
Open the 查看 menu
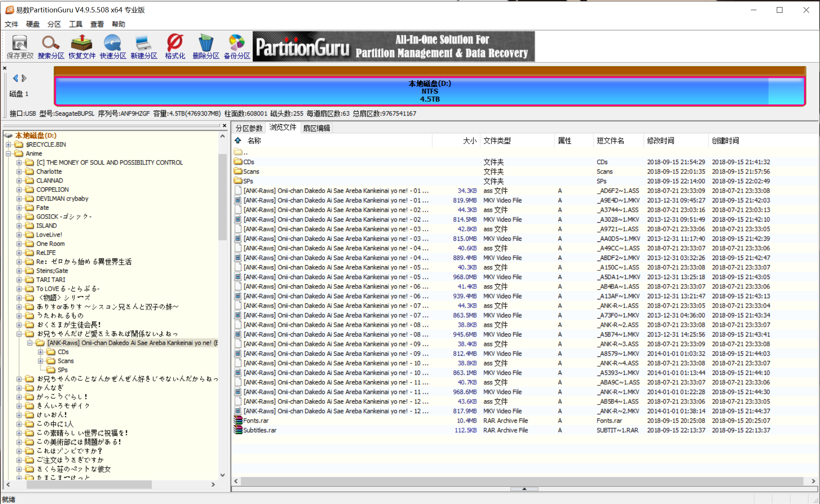pos(97,24)
